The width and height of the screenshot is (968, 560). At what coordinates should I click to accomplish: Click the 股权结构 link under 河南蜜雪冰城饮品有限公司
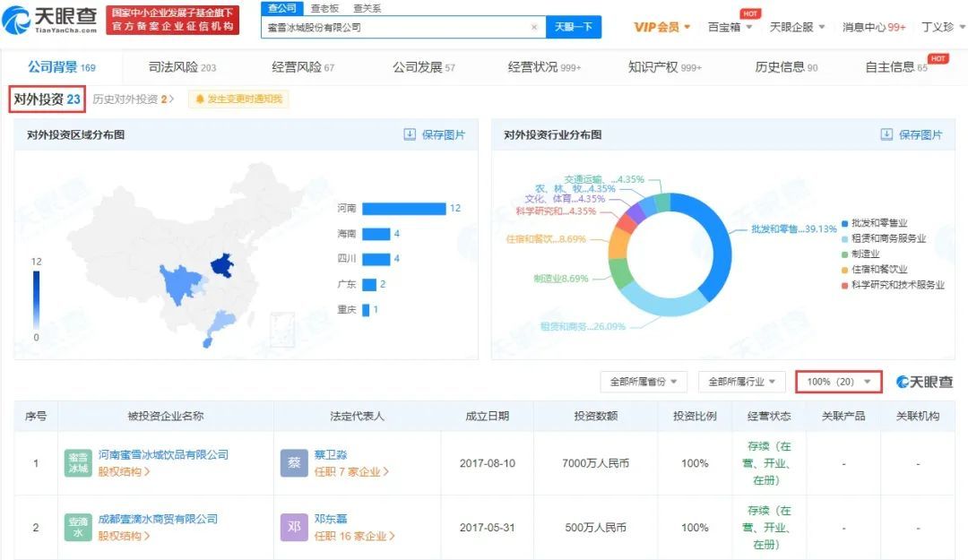[x=124, y=471]
